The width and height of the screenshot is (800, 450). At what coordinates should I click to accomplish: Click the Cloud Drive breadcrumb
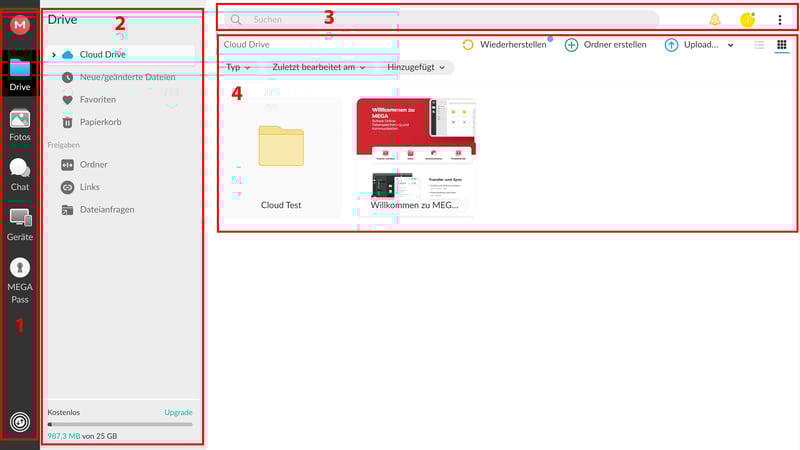point(246,45)
